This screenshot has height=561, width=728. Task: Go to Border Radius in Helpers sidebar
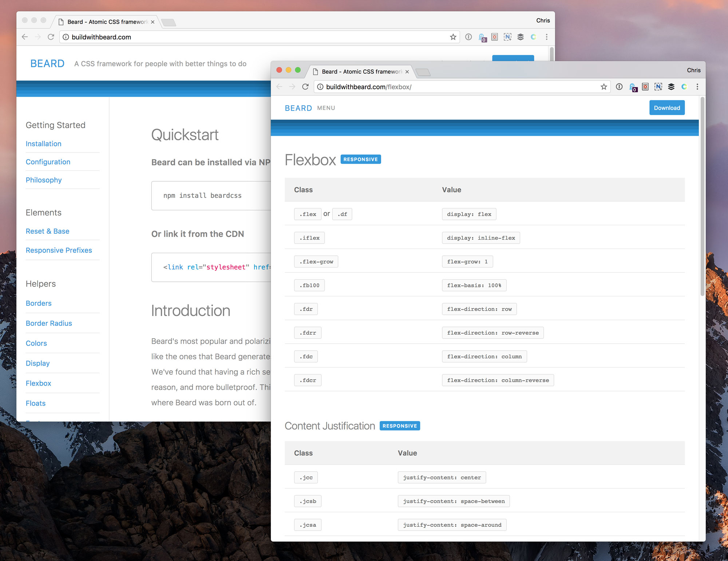point(49,323)
